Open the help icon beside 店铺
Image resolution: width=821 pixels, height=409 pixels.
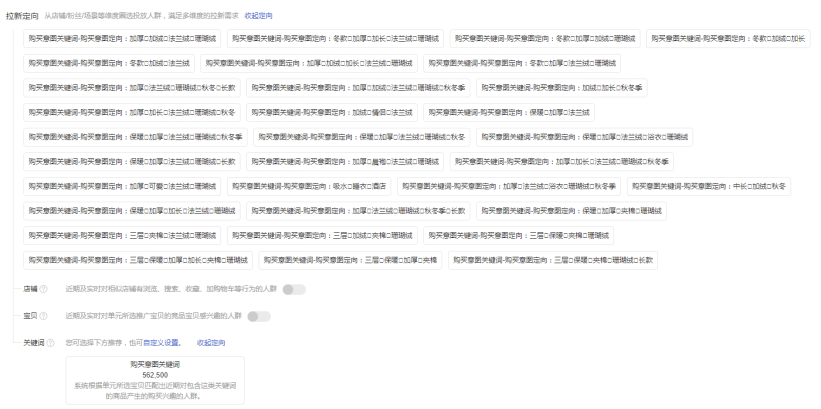click(43, 289)
